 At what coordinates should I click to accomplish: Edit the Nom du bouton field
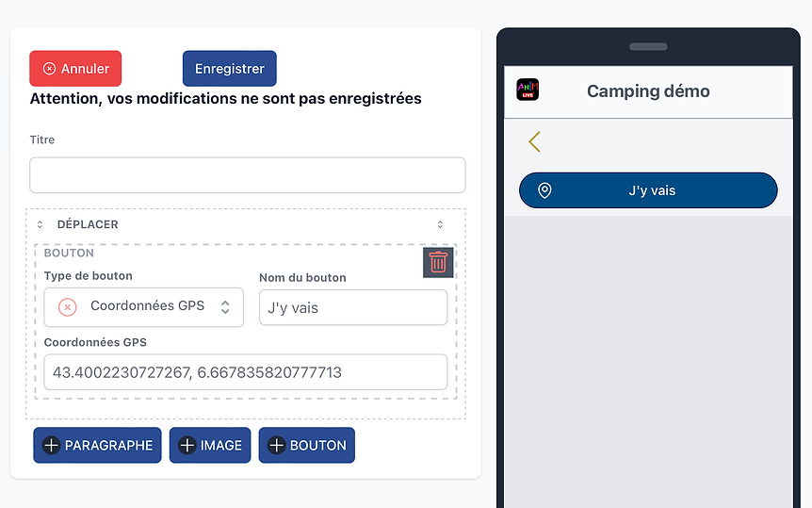click(353, 307)
